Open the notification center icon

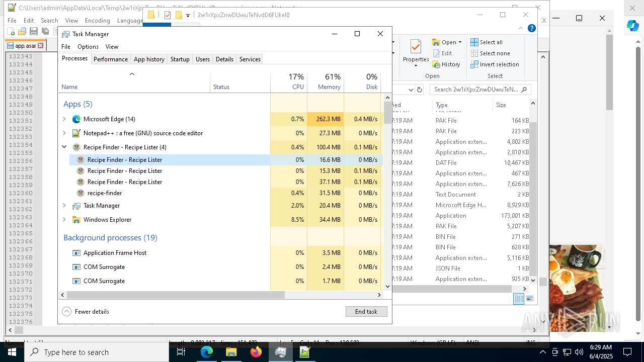point(627,352)
